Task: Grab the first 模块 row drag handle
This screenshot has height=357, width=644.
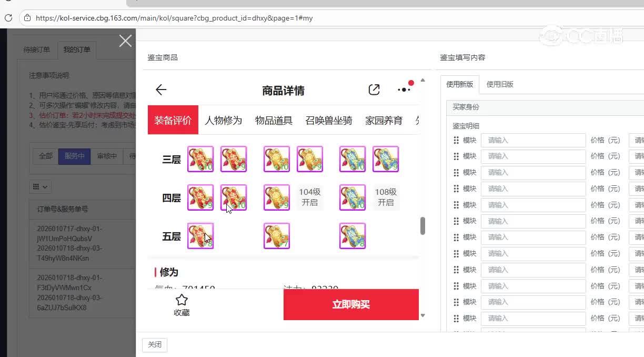Action: coord(456,140)
